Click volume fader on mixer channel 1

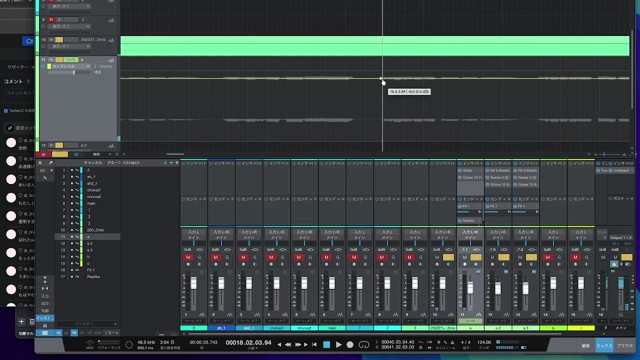point(193,283)
